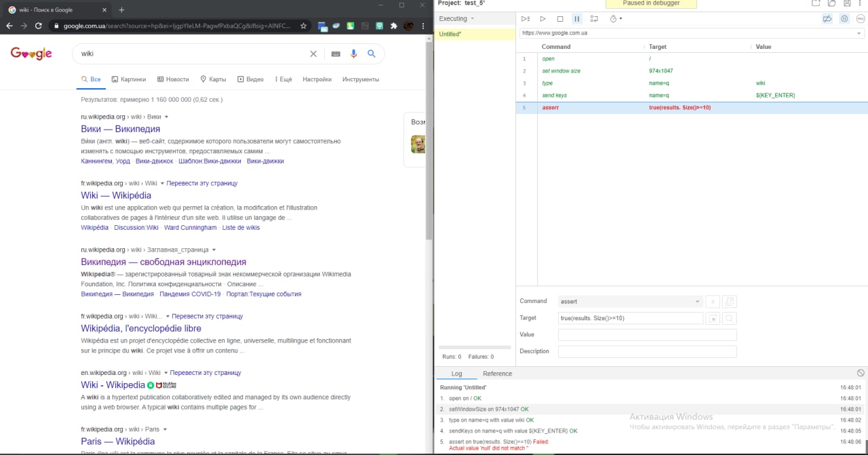Open the Executing view dropdown
The image size is (868, 455).
click(x=456, y=19)
